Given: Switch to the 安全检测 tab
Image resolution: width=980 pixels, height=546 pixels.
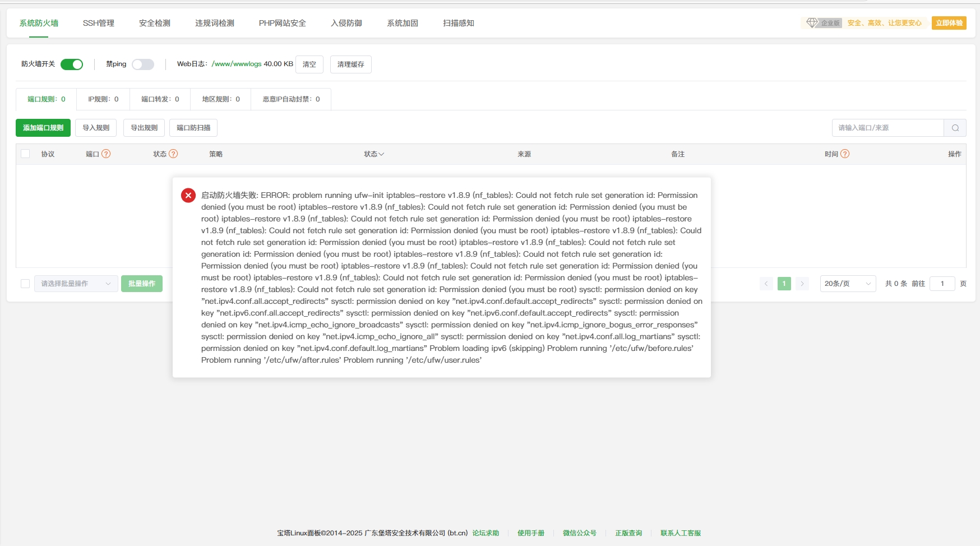Looking at the screenshot, I should pos(155,23).
